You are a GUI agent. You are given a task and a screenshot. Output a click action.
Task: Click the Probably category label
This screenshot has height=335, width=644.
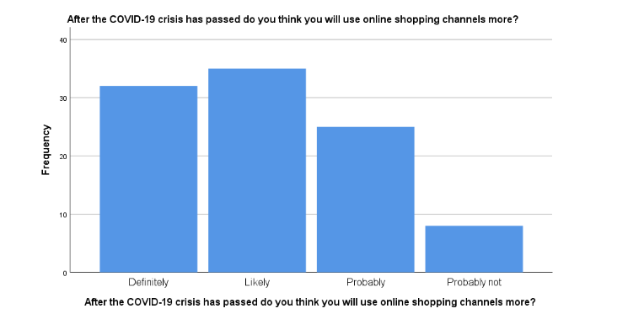click(x=366, y=282)
